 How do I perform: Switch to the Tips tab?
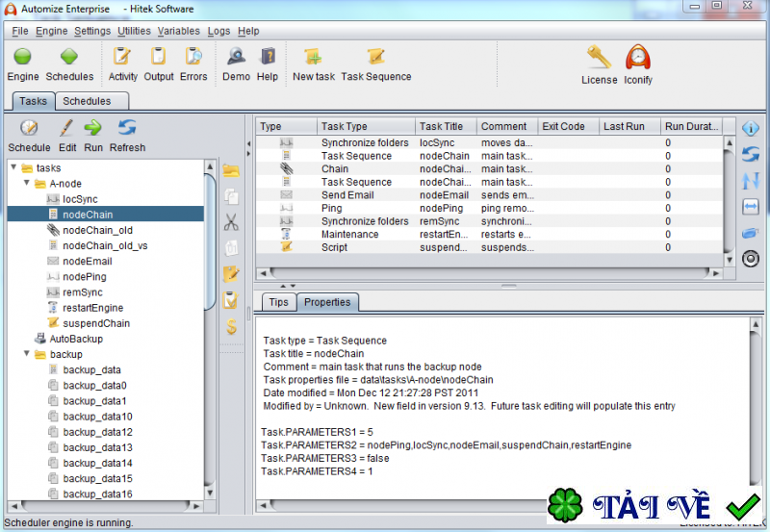(278, 302)
